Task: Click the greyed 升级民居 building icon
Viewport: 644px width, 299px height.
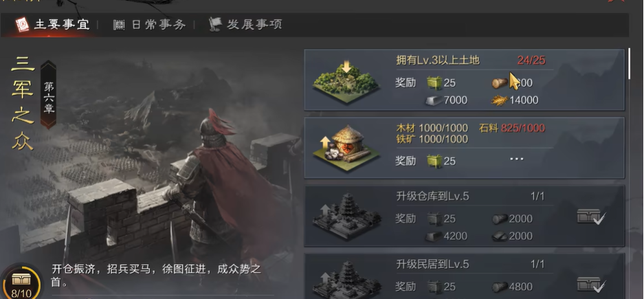Action: [347, 280]
